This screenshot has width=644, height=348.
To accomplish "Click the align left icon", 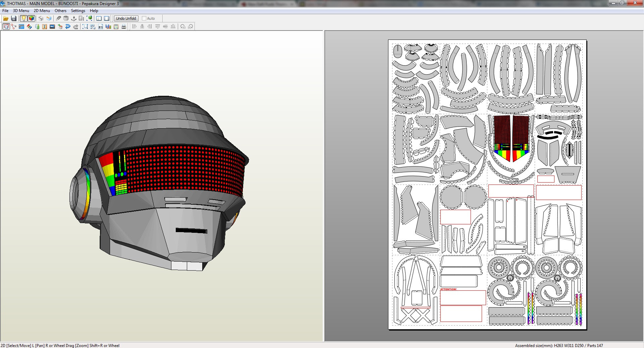I will pyautogui.click(x=135, y=26).
